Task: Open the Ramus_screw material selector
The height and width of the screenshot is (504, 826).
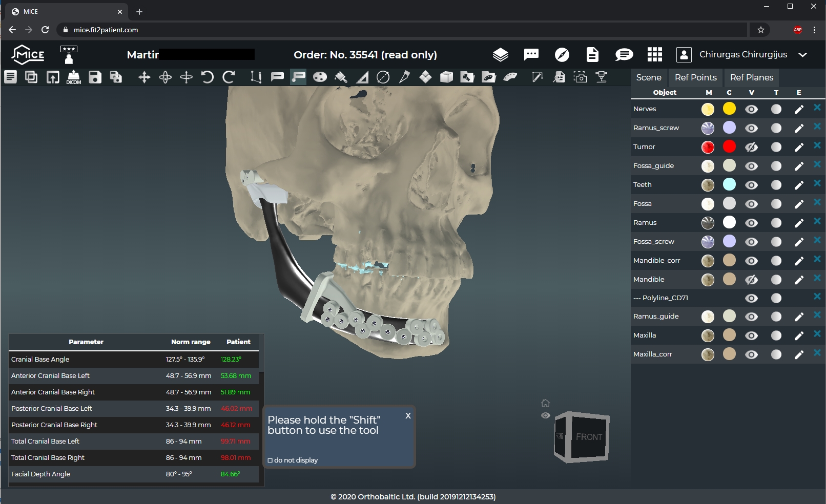Action: 708,128
